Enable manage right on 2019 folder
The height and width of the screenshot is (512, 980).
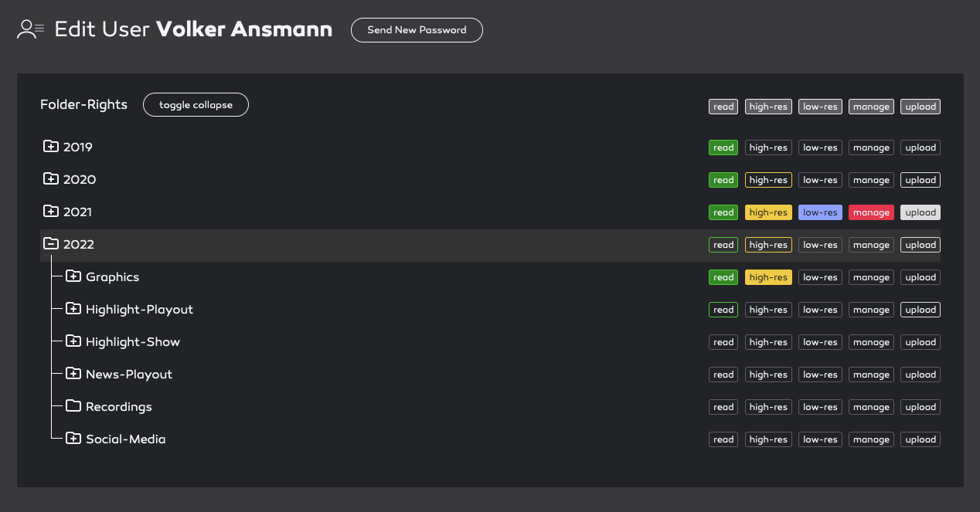871,147
